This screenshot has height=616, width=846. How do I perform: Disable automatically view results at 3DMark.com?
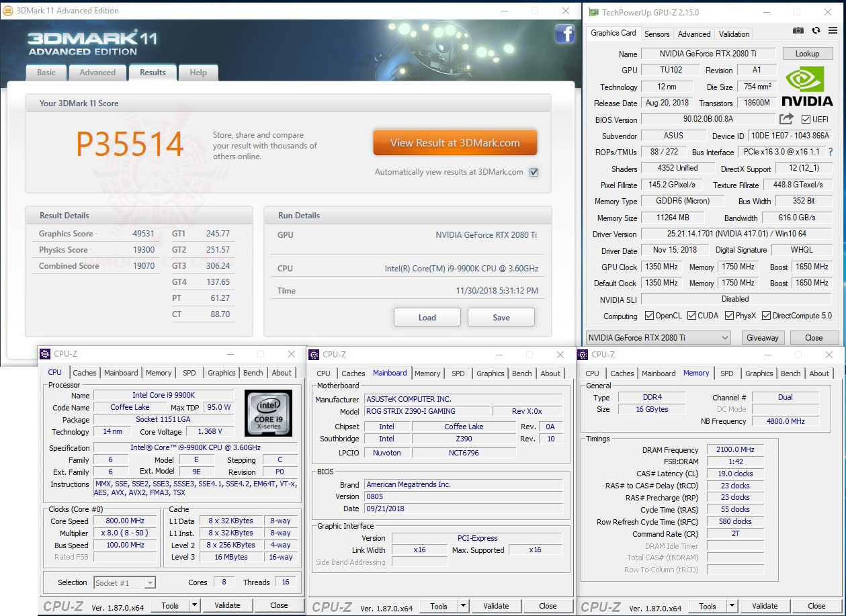[x=534, y=172]
